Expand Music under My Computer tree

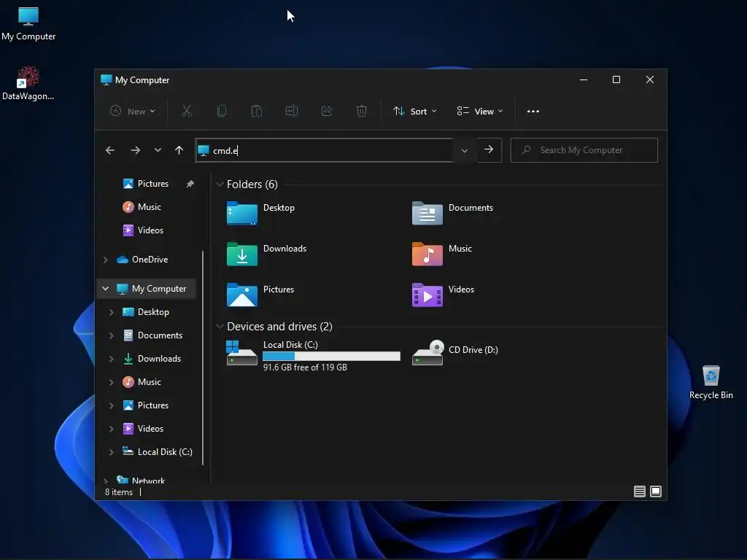111,382
